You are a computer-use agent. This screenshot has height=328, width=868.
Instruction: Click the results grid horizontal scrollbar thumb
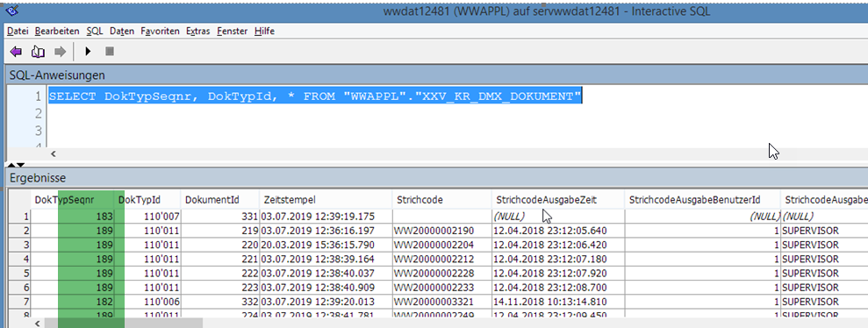(124, 323)
